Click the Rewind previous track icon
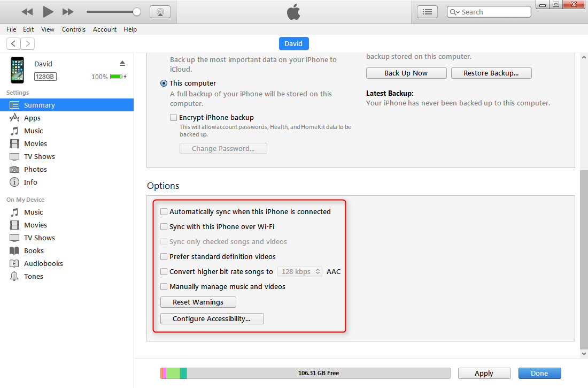 [27, 12]
